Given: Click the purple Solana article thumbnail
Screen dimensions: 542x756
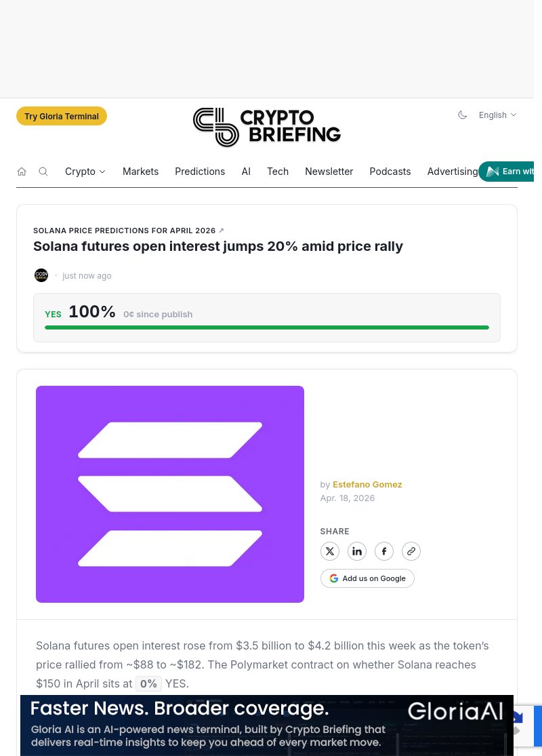Looking at the screenshot, I should tap(170, 494).
